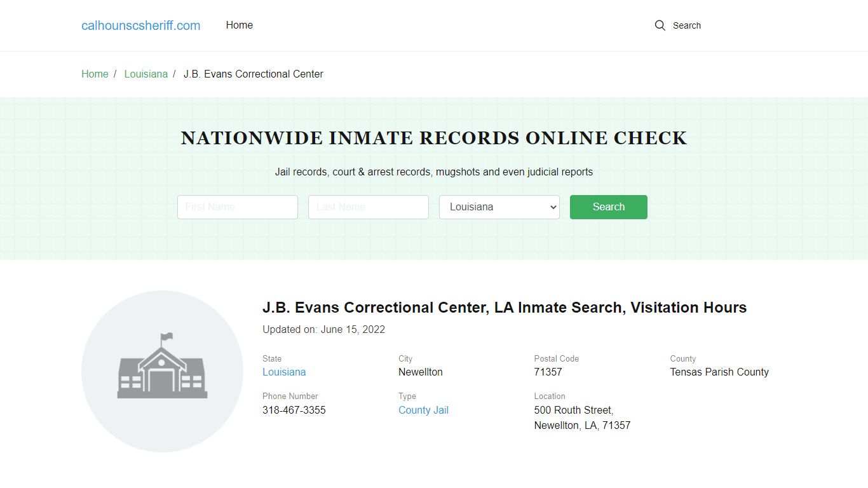Click the green Search button
Screen dimensions: 868x488
609,207
